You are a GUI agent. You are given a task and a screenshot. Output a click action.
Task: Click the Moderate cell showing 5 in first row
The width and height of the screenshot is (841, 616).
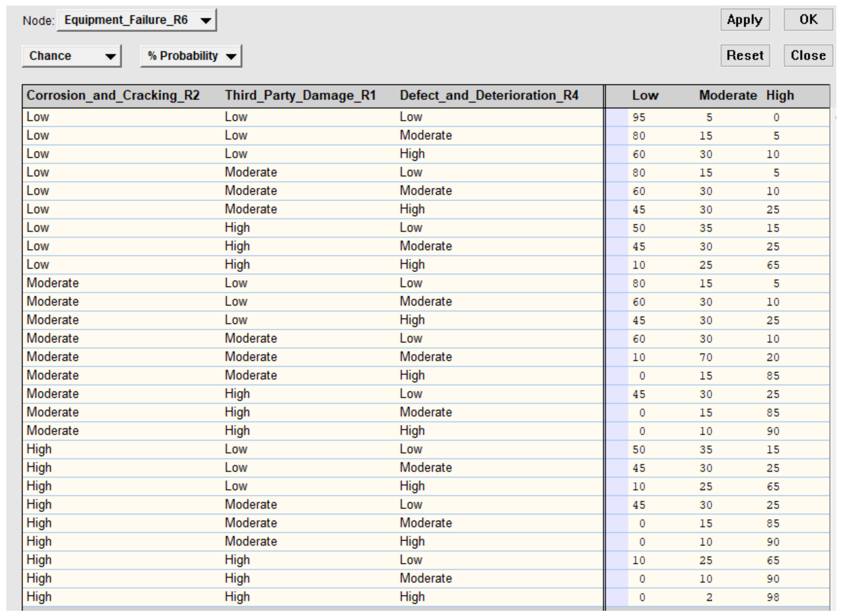pyautogui.click(x=709, y=117)
